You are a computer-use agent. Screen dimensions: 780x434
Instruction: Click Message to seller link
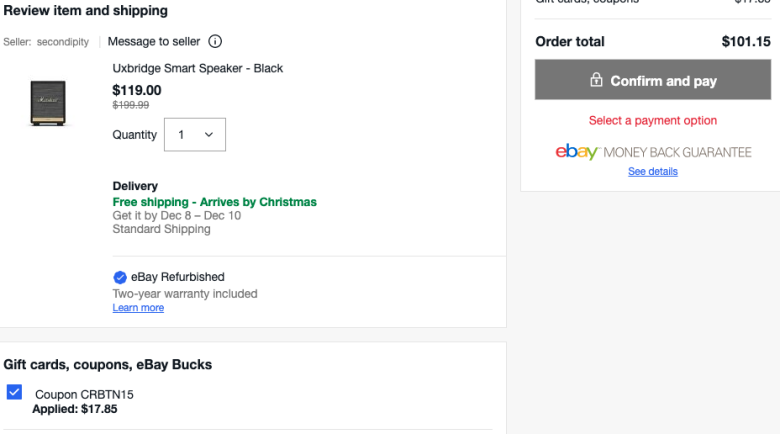154,41
